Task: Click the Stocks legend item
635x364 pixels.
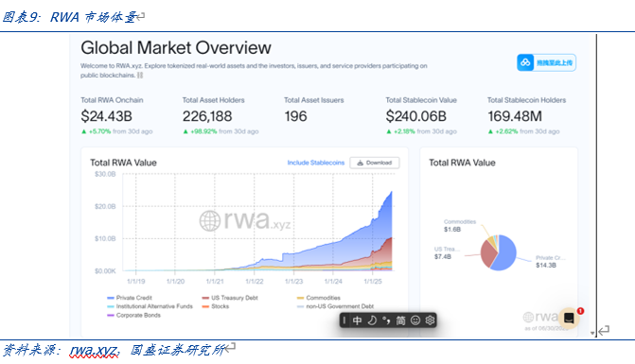Action: point(216,306)
